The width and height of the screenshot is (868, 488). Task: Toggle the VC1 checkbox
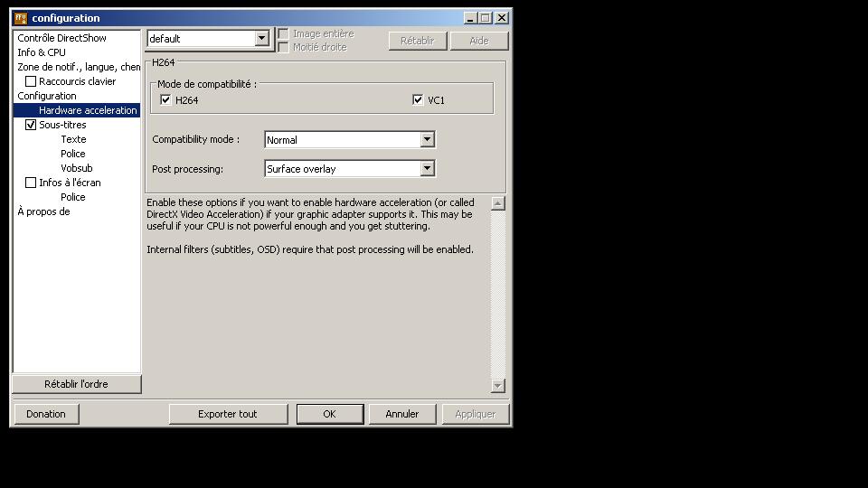click(418, 100)
